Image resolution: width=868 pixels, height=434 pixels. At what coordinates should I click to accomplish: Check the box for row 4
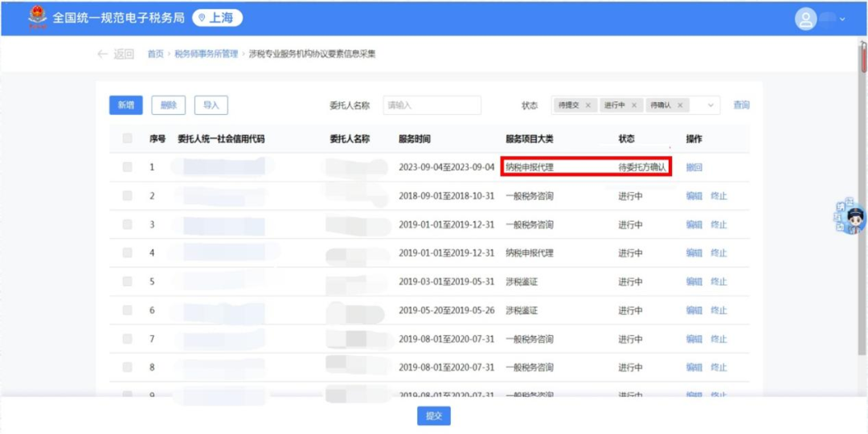coord(127,252)
